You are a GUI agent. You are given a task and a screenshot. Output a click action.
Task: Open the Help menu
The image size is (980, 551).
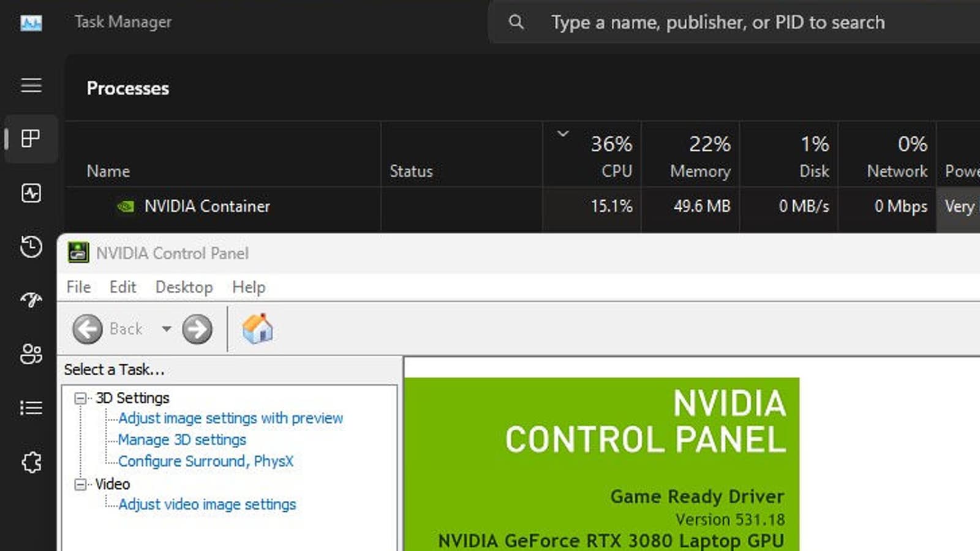249,287
